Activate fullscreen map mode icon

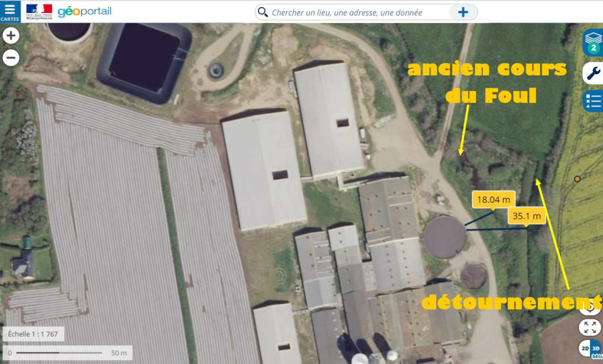click(590, 327)
